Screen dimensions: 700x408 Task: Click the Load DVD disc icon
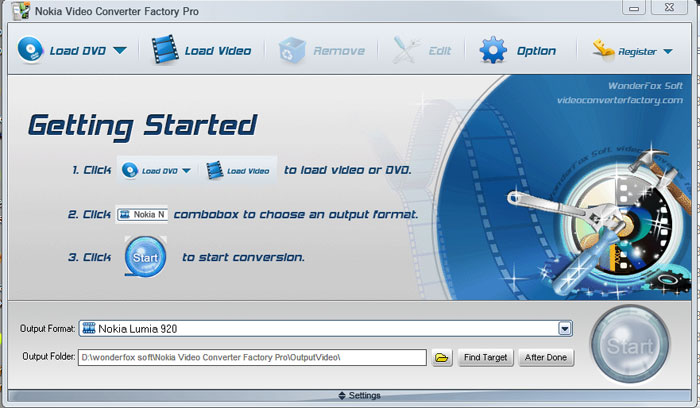point(30,49)
